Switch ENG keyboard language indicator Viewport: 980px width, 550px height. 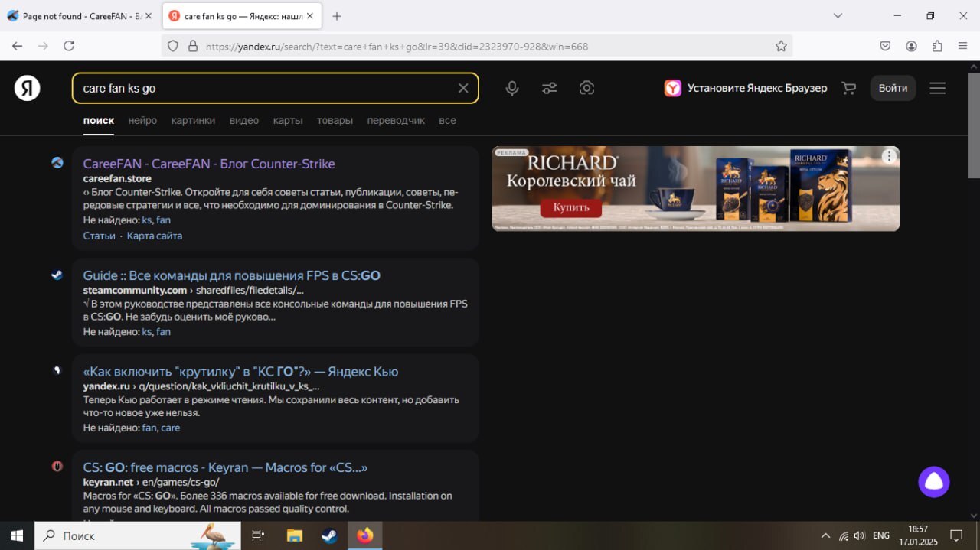(x=881, y=535)
